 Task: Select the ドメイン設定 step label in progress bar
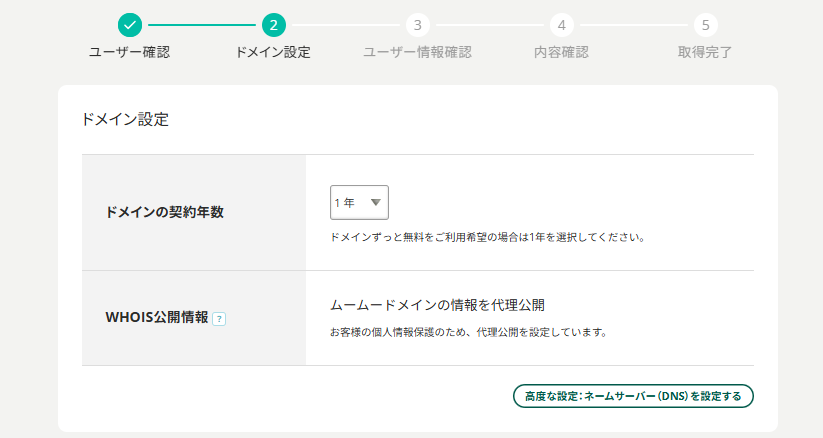click(x=273, y=52)
